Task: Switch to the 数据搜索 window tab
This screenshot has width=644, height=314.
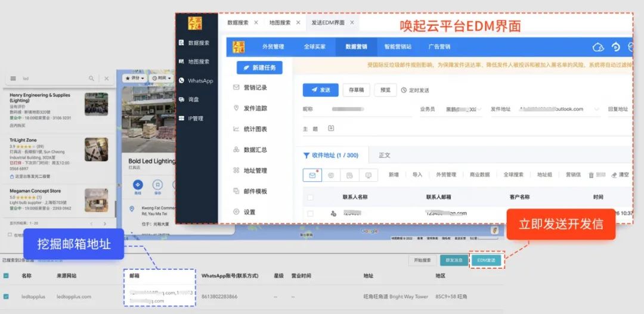Action: (238, 23)
